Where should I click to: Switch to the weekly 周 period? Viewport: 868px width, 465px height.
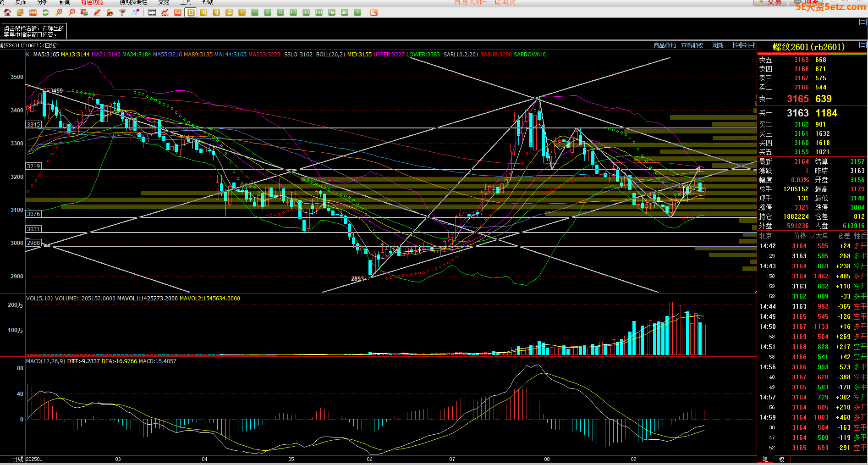tap(203, 12)
